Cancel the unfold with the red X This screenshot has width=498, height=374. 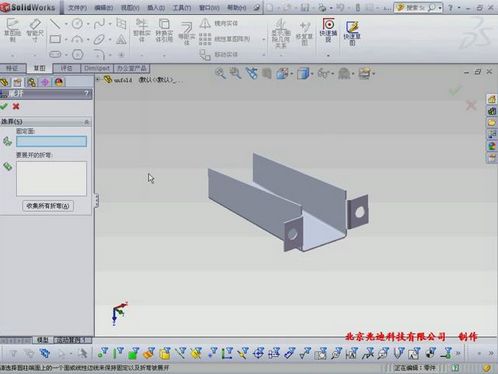(x=16, y=106)
